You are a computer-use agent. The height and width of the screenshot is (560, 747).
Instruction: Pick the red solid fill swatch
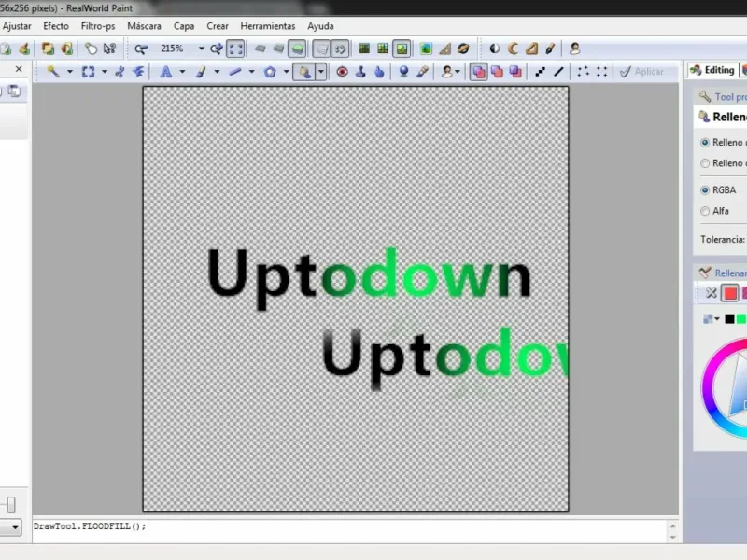(729, 293)
